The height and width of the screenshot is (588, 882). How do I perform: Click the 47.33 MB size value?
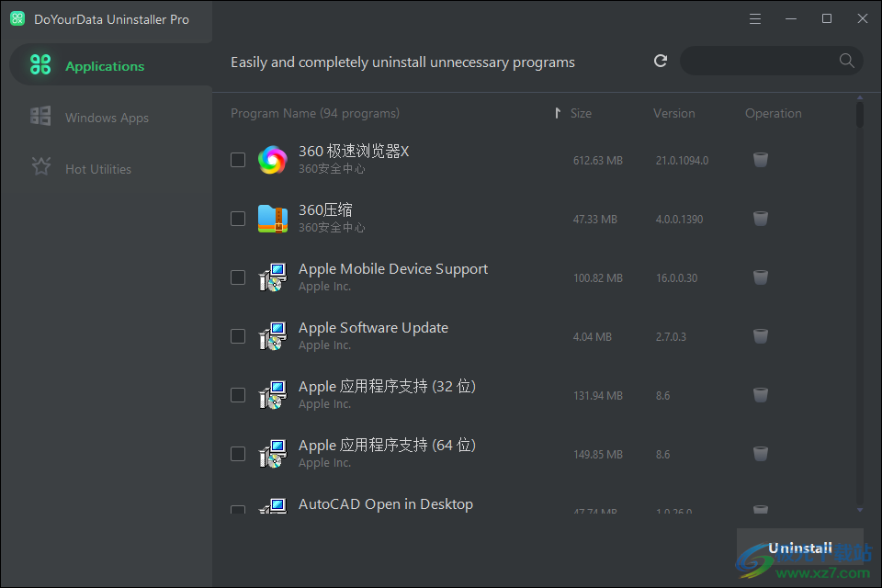595,219
